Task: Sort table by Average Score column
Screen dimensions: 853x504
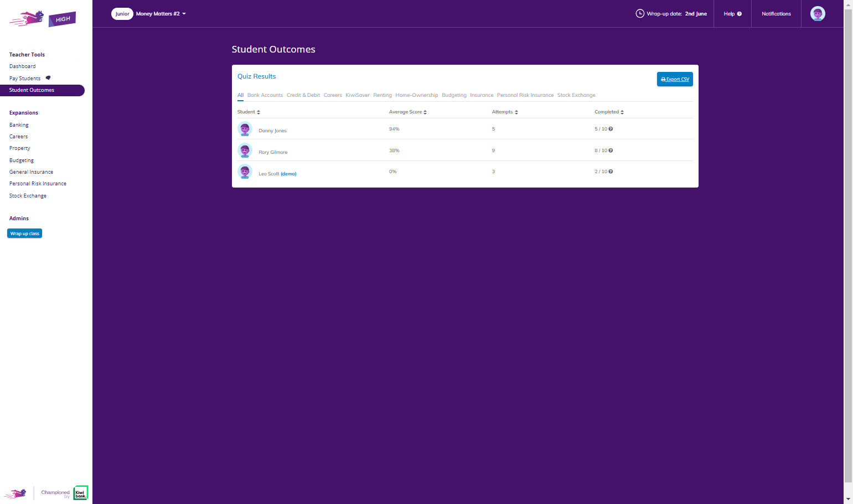Action: (408, 112)
